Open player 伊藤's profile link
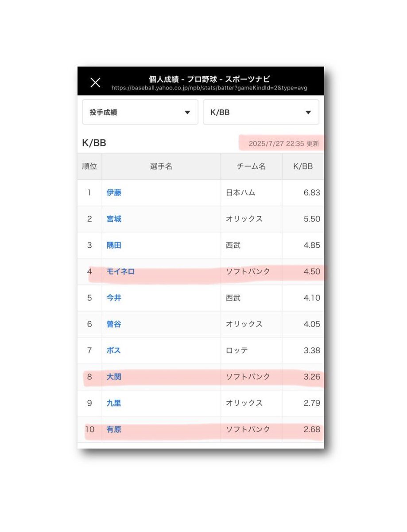This screenshot has width=407, height=532. click(x=114, y=193)
